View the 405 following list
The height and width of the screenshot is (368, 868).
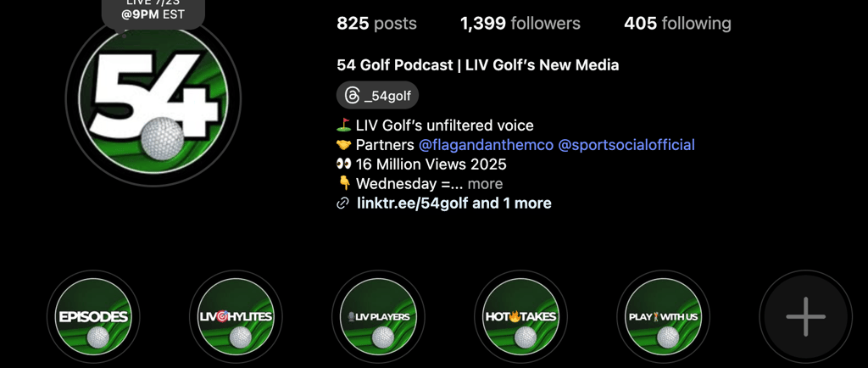click(x=677, y=23)
